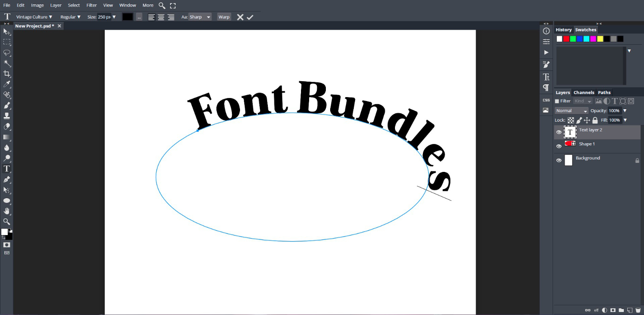
Task: Select the Gradient tool
Action: 7,137
